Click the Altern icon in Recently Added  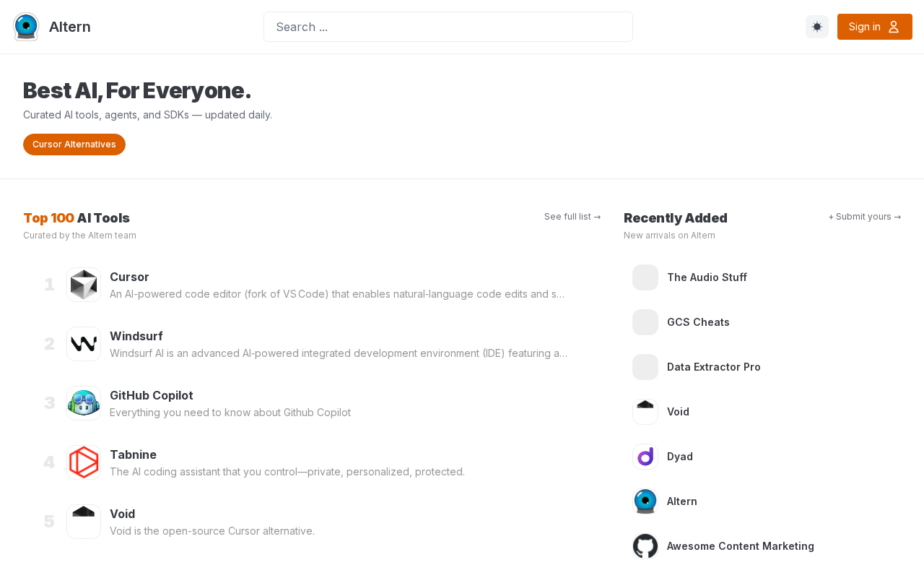[x=645, y=501]
